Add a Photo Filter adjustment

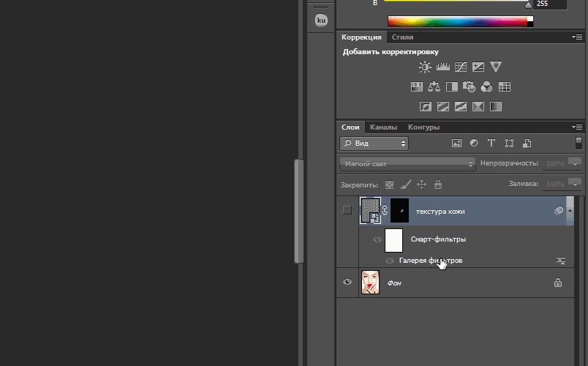[x=470, y=86]
